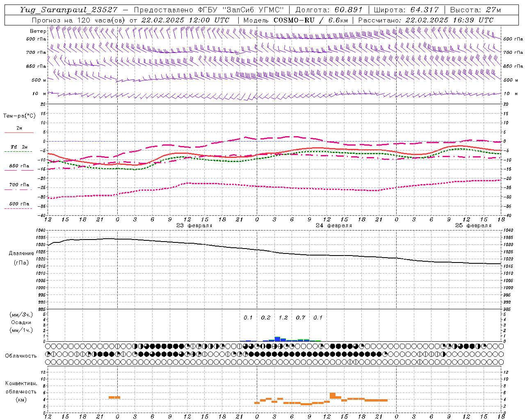This screenshot has height=420, width=525.
Task: Click the Тем-ра(°C) temperature panel label
Action: (19, 116)
